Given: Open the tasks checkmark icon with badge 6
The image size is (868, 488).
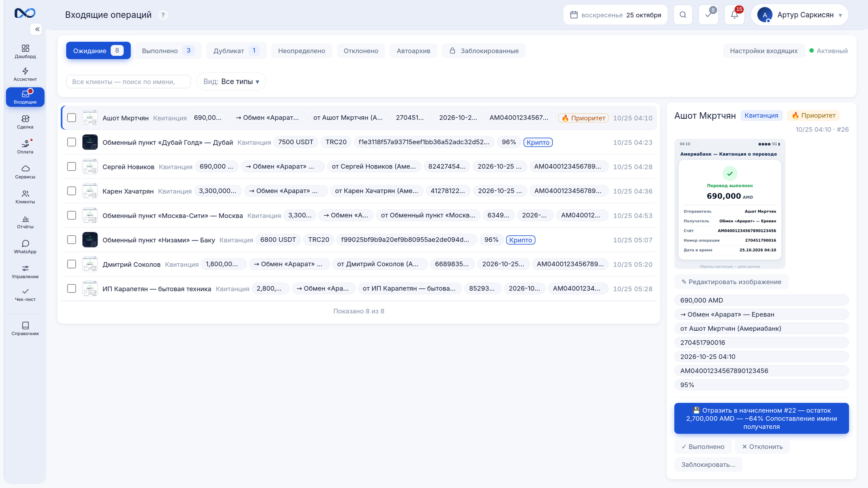Looking at the screenshot, I should (709, 15).
